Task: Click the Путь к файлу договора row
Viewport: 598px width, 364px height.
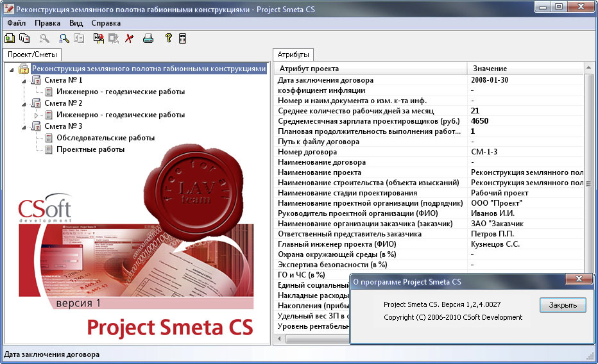Action: click(x=429, y=142)
